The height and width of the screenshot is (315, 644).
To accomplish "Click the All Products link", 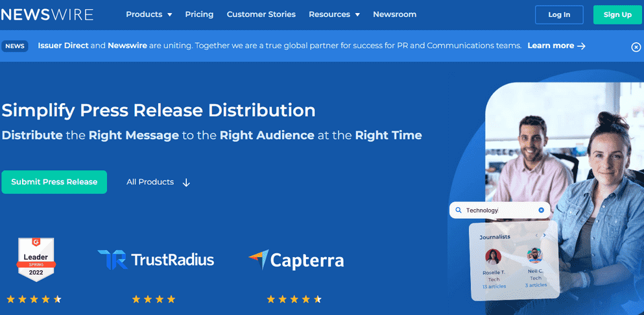I will pos(150,182).
